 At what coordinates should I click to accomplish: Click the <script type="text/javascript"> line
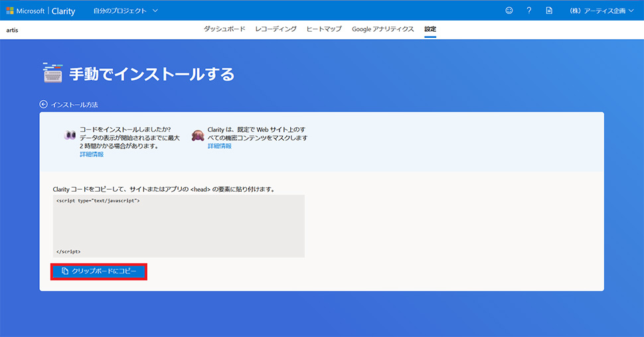[x=98, y=201]
